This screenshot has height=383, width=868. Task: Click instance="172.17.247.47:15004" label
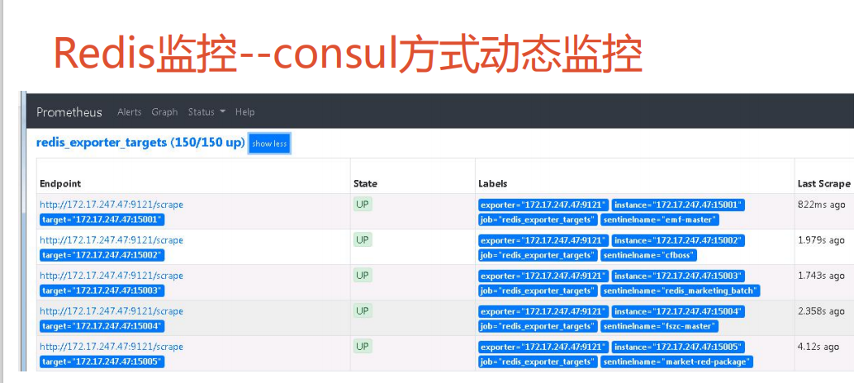click(x=678, y=311)
